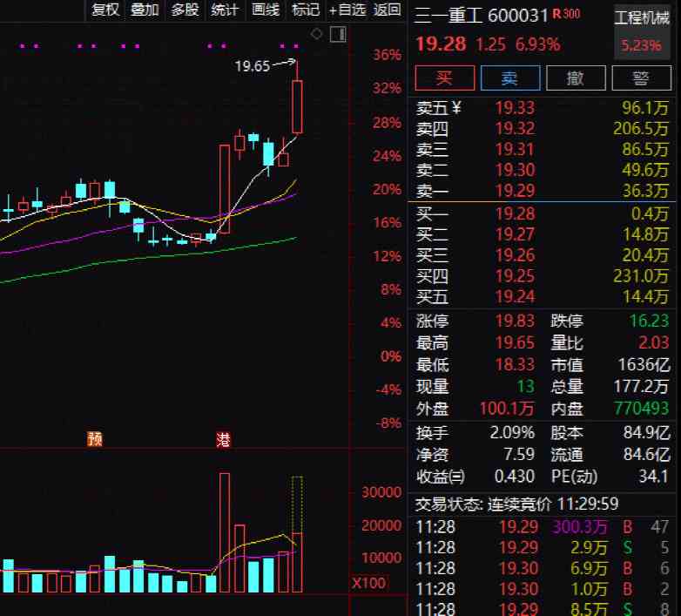The width and height of the screenshot is (681, 616).
Task: Click the diamond icon above chart
Action: click(x=317, y=33)
